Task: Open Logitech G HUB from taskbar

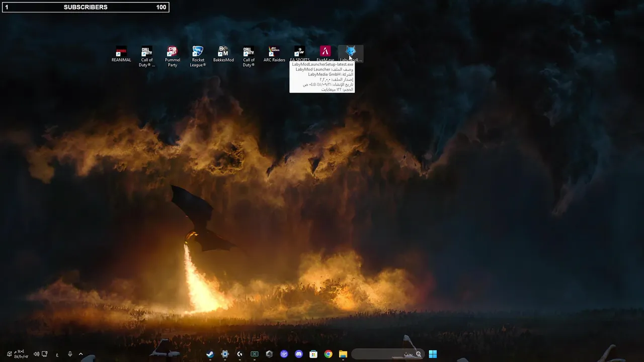Action: [239, 354]
